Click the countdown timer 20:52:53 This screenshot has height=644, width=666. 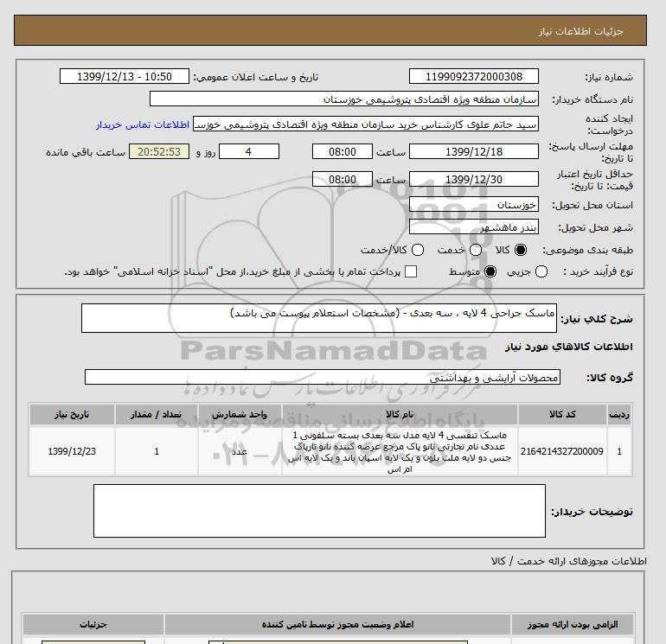tap(159, 151)
